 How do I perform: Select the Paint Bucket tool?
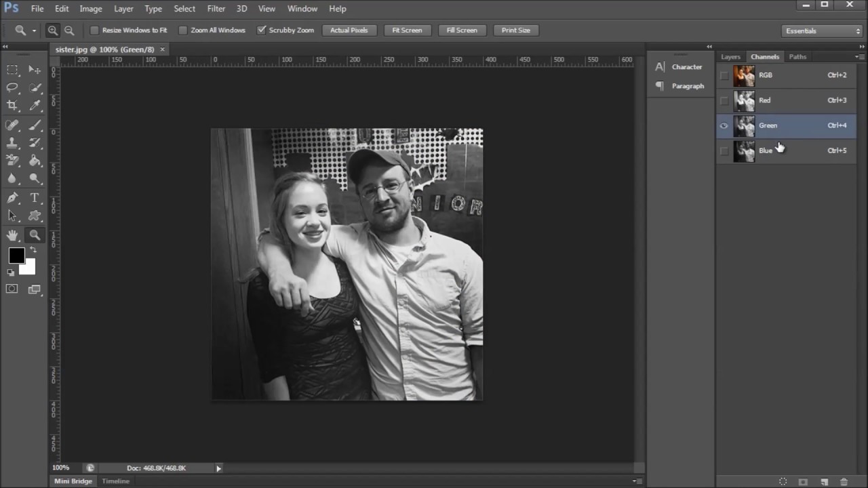coord(35,161)
